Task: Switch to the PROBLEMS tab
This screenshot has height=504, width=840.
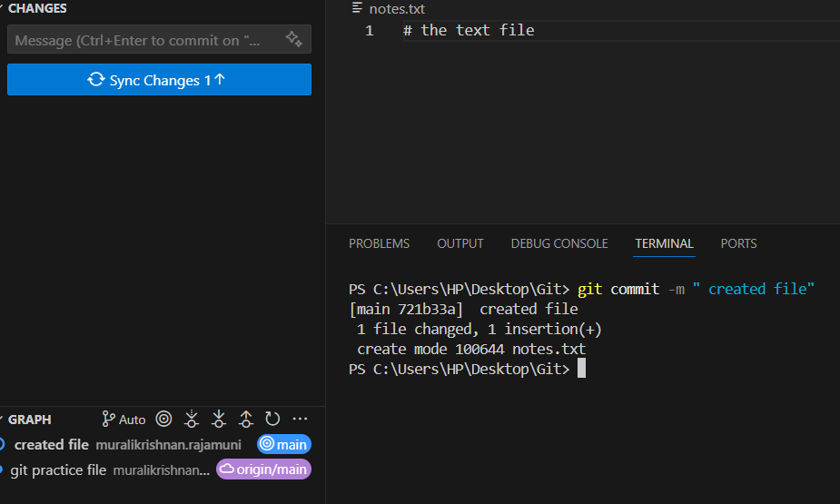Action: (379, 243)
